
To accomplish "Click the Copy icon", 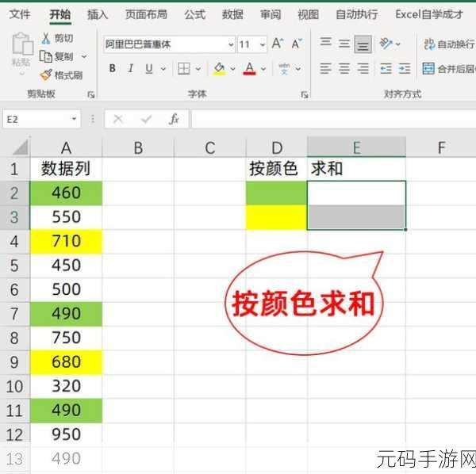I will coord(46,56).
